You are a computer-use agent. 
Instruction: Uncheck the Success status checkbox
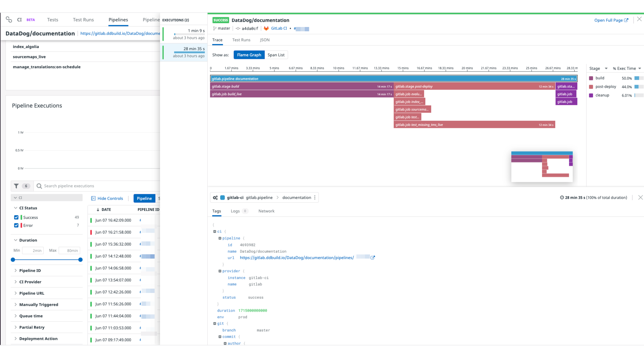click(16, 217)
